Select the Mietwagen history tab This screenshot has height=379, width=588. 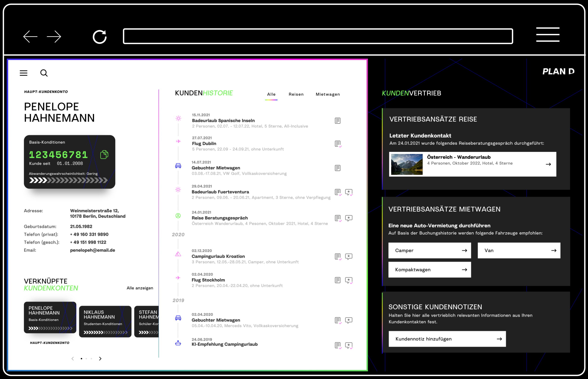328,94
